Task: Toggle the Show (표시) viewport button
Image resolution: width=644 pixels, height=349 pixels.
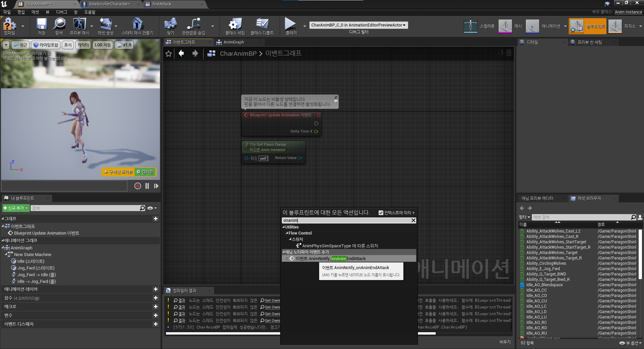Action: click(x=68, y=45)
